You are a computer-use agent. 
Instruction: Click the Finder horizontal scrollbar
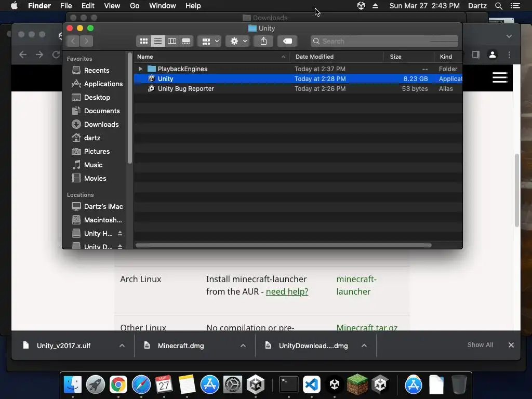[283, 245]
